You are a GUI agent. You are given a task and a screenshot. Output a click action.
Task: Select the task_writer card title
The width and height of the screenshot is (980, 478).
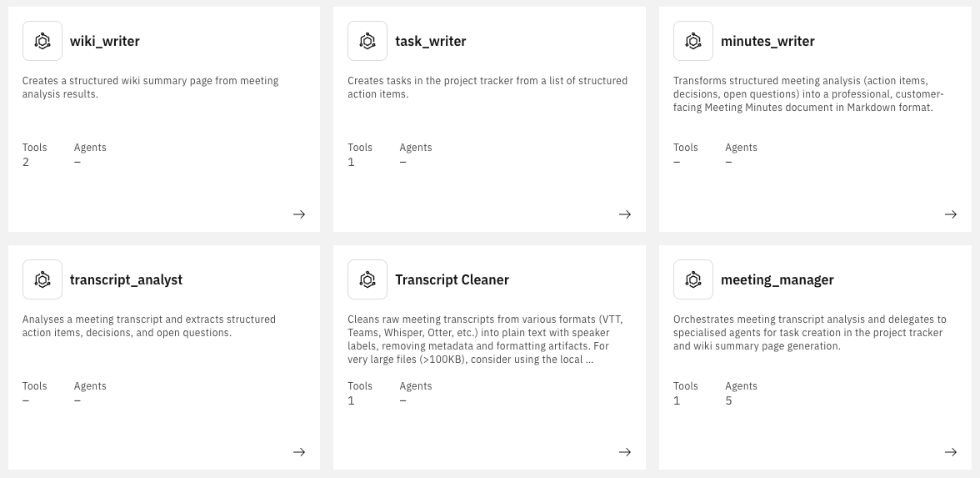431,41
